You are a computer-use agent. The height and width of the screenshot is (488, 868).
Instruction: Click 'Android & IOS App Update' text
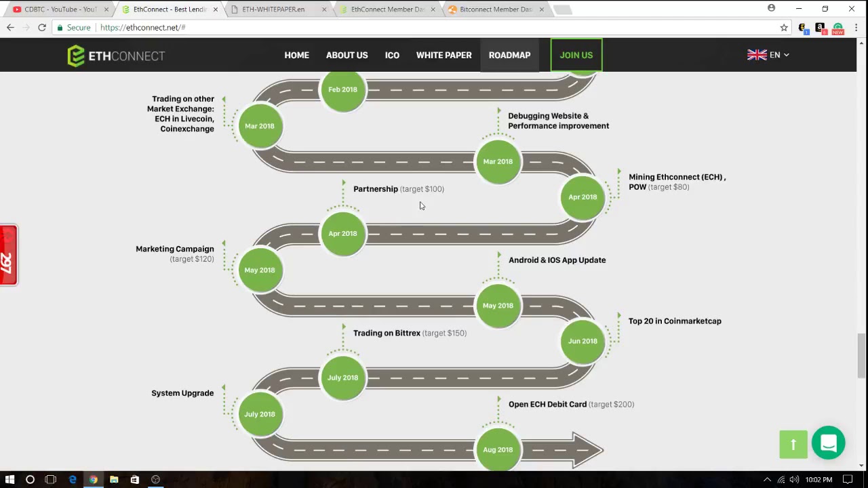tap(557, 260)
